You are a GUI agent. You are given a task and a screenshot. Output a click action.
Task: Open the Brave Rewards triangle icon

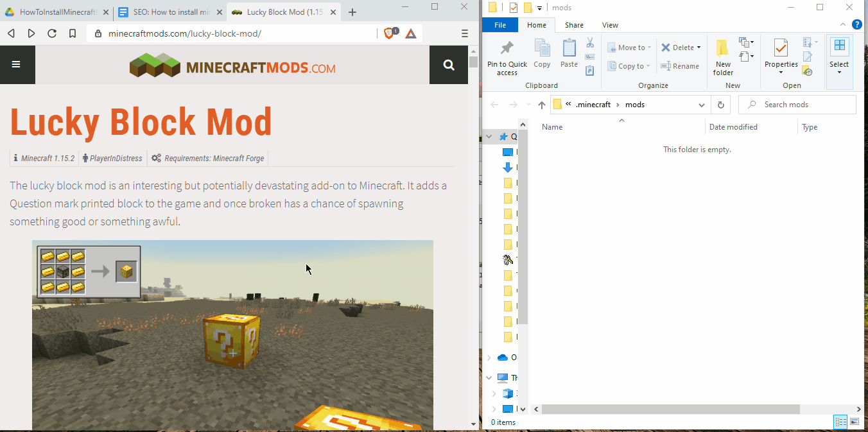tap(411, 33)
